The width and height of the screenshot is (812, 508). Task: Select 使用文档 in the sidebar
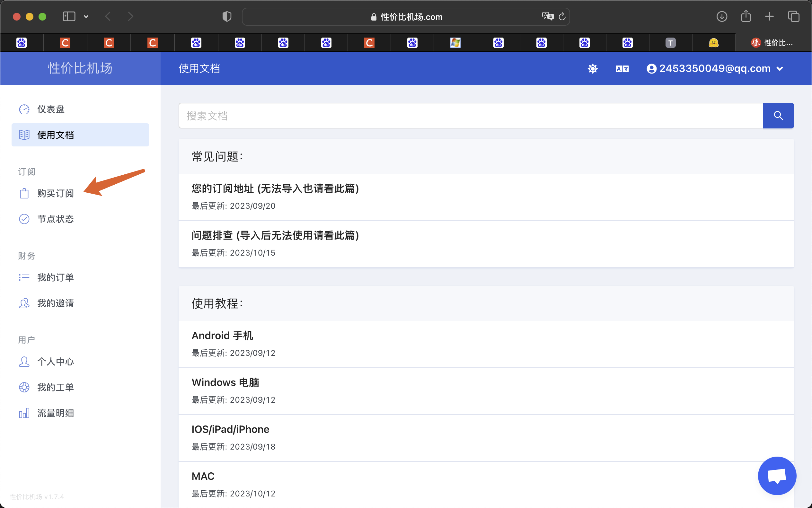(80, 135)
